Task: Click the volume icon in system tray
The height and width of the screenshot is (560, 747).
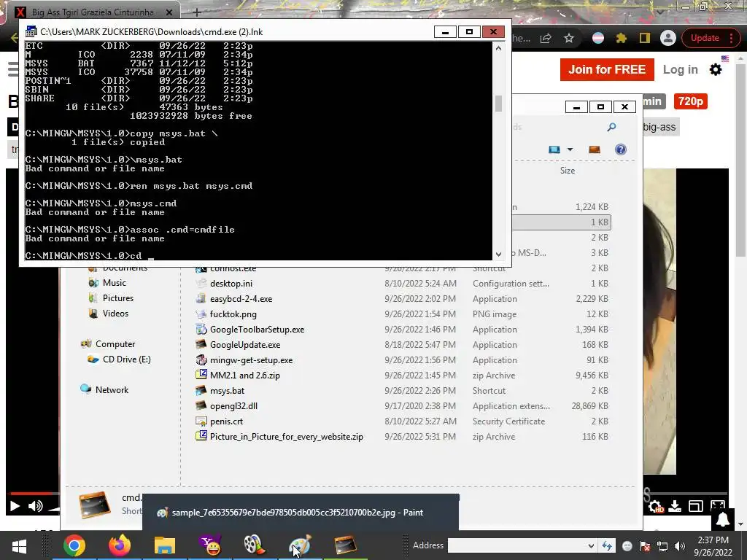Action: point(680,546)
